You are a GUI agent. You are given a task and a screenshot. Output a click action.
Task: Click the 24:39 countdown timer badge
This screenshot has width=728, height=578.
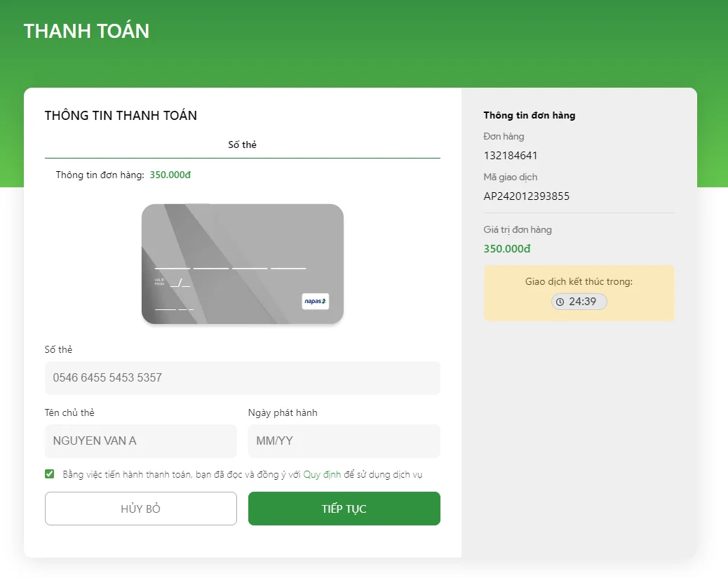click(579, 302)
